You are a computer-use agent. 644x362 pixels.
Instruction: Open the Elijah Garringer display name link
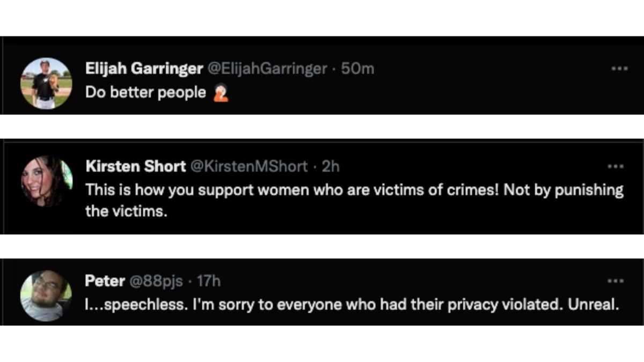tap(144, 69)
